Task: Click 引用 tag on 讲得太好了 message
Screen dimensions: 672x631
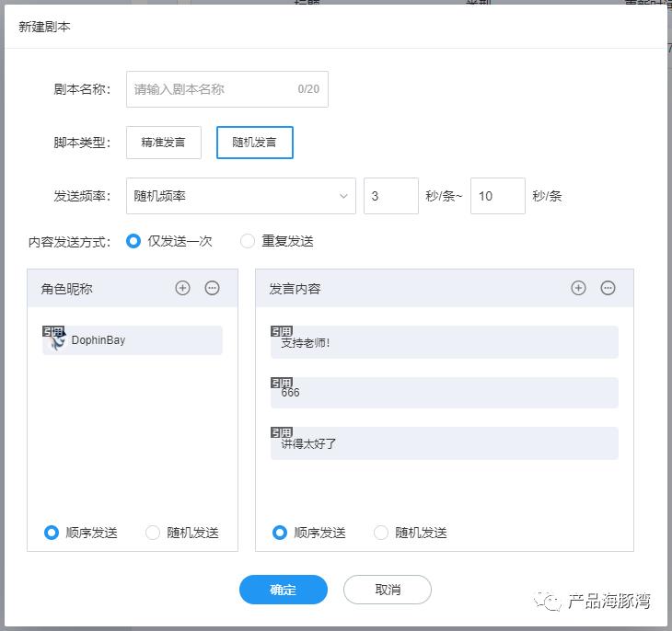Action: (x=281, y=432)
